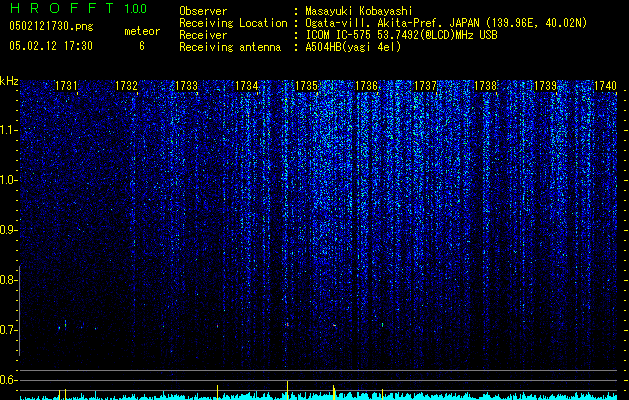
Task: Click the Receiving antenna label
Action: point(230,47)
